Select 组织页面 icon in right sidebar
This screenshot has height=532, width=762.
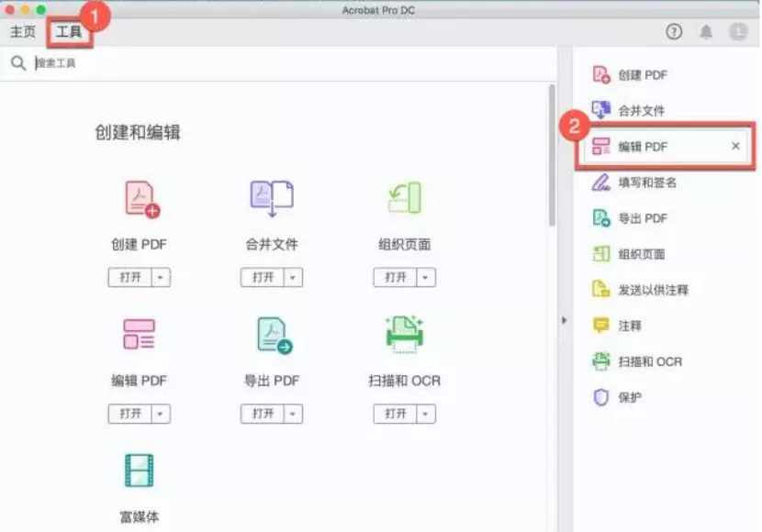601,254
